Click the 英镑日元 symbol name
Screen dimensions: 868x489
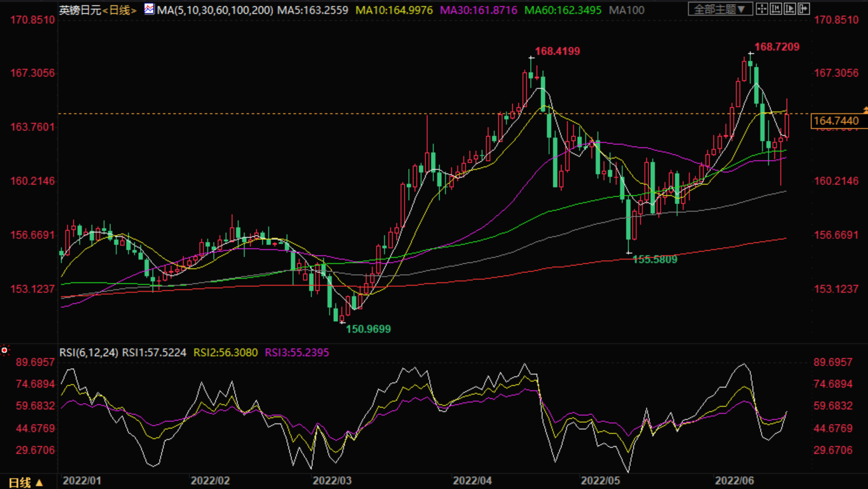pyautogui.click(x=80, y=10)
